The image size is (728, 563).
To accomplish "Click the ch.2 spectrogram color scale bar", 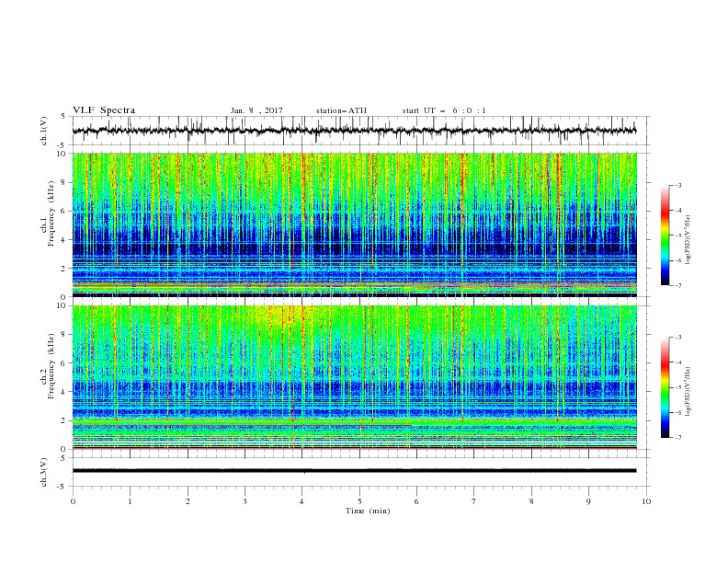I will pos(665,387).
